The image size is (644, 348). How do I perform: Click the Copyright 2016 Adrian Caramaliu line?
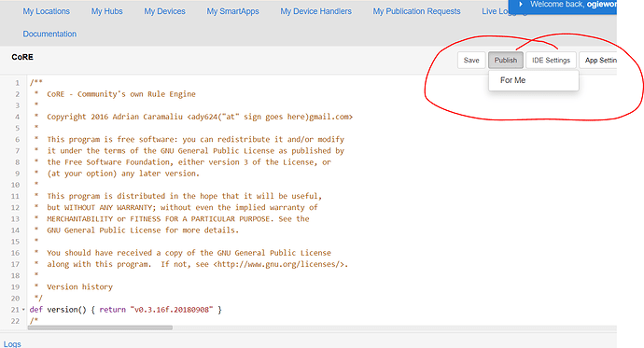point(200,117)
